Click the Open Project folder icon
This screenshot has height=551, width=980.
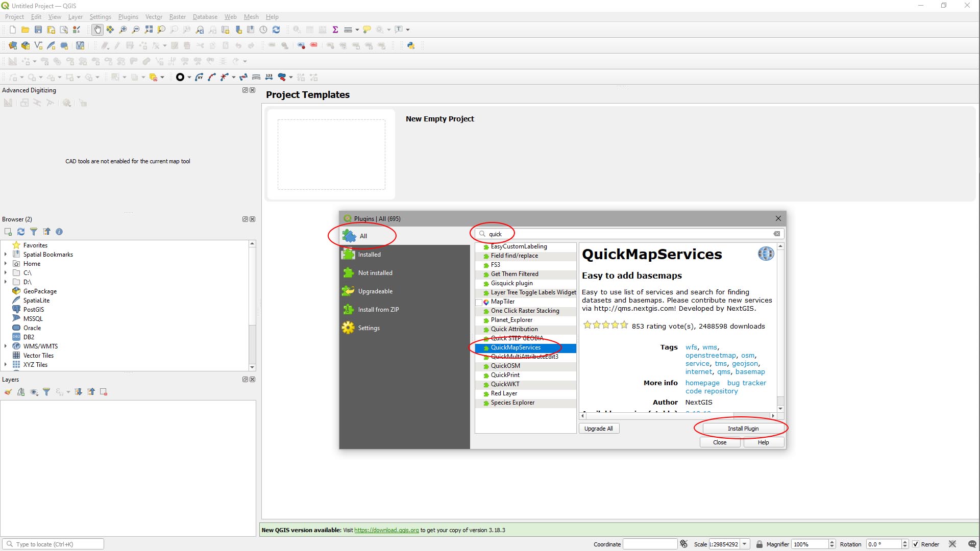coord(26,30)
